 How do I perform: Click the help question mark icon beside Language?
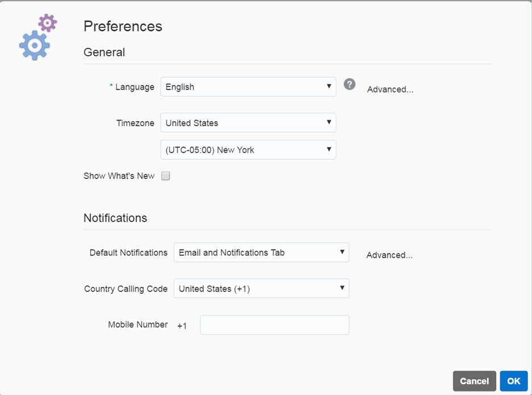[350, 85]
